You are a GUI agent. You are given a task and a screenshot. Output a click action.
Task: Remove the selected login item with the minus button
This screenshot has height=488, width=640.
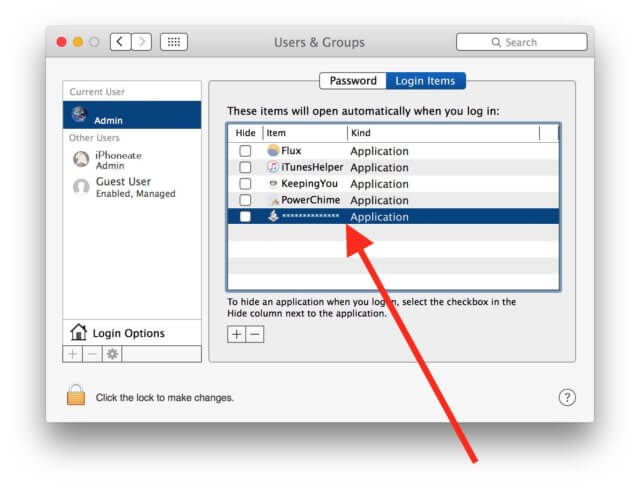[255, 335]
